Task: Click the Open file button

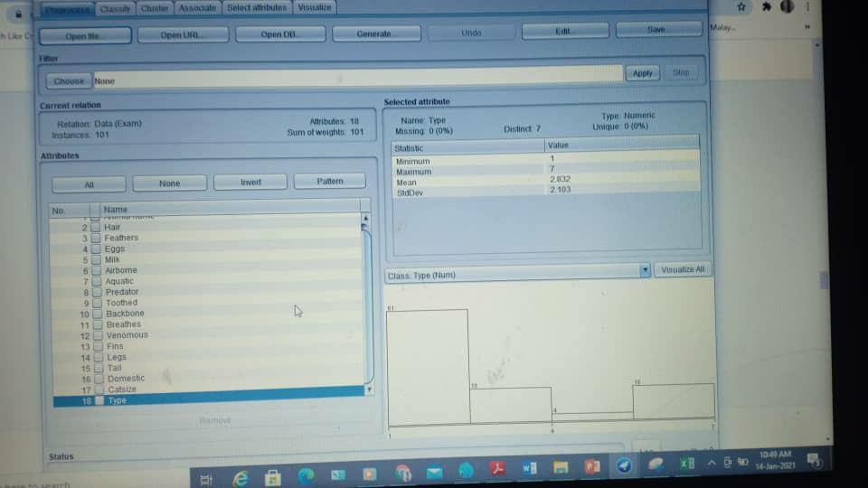Action: pos(85,36)
